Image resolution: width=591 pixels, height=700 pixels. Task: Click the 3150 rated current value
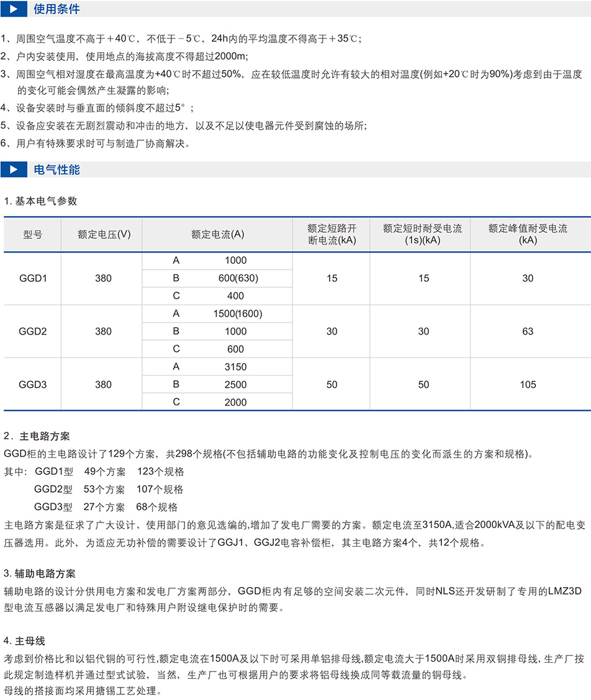[x=235, y=367]
